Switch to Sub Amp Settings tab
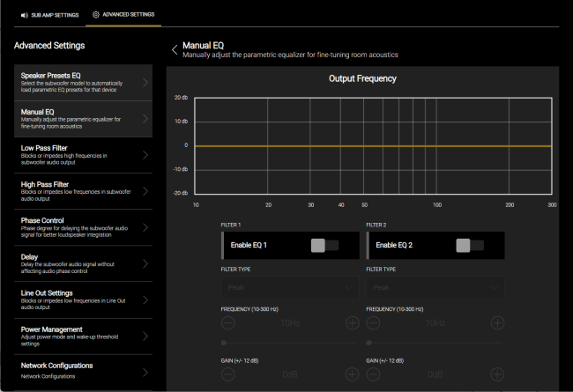573x392 pixels. [49, 15]
